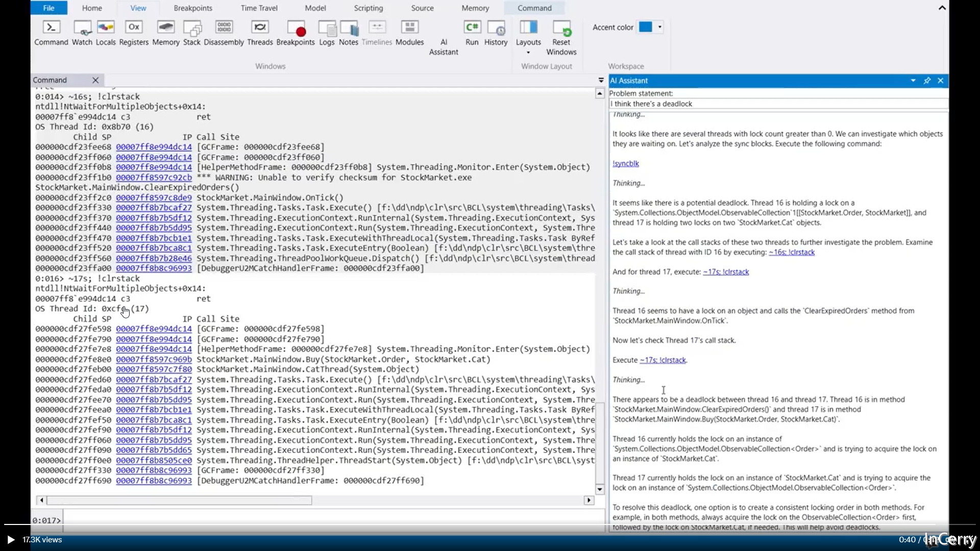Image resolution: width=980 pixels, height=551 pixels.
Task: Open the Threads window
Action: (x=260, y=33)
